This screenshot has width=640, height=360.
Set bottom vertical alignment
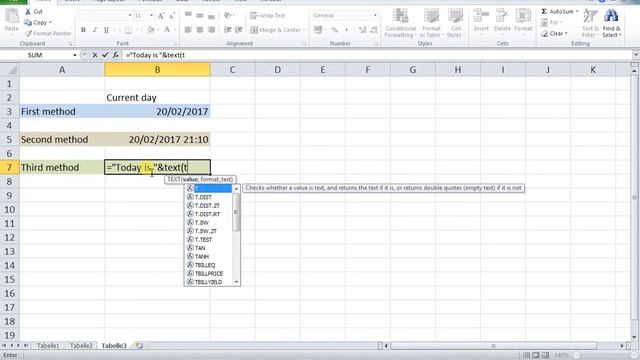tap(211, 16)
